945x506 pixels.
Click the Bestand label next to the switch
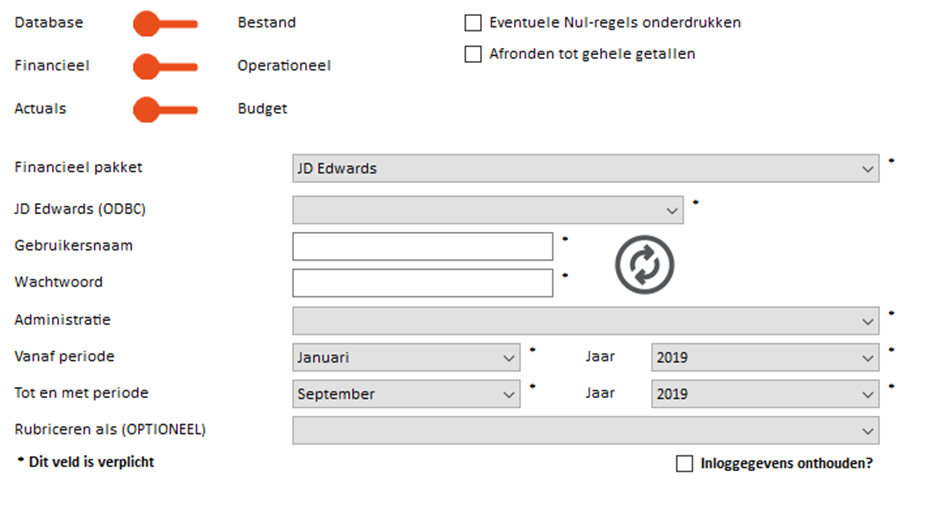(x=267, y=23)
